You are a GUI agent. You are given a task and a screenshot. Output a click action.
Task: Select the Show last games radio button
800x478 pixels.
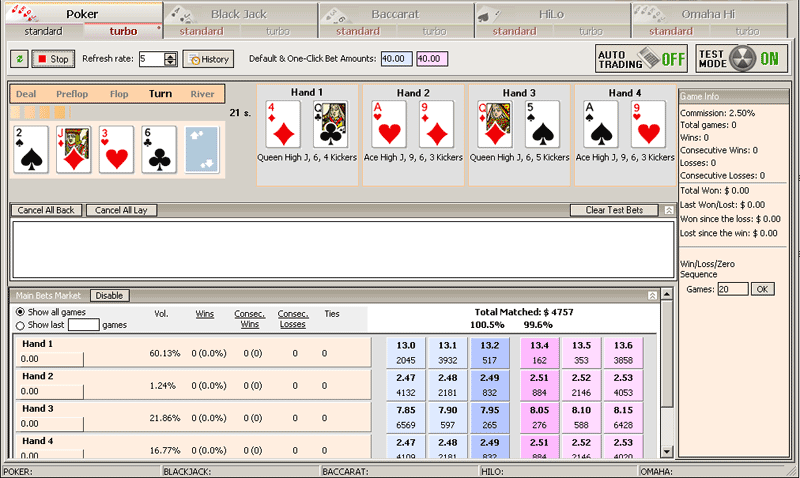click(20, 325)
